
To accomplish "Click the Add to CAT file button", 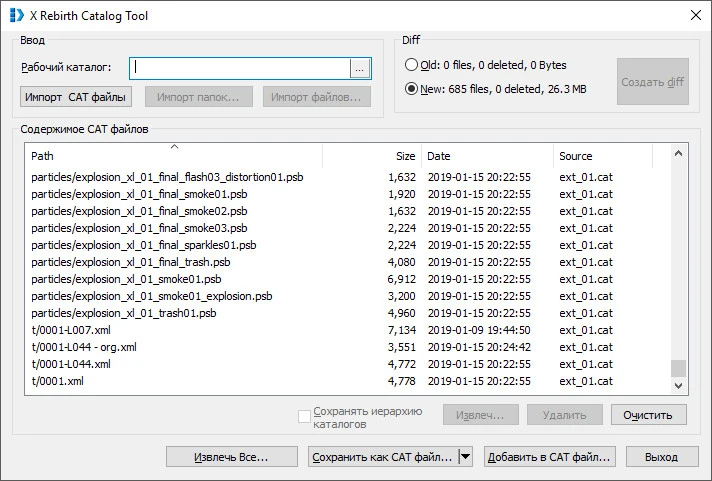I will tap(547, 457).
